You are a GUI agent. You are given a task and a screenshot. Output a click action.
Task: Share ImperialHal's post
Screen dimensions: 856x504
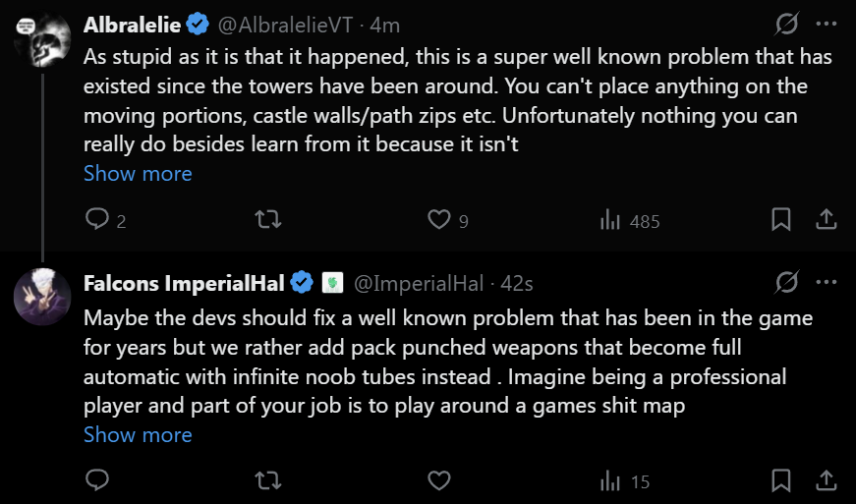click(827, 480)
